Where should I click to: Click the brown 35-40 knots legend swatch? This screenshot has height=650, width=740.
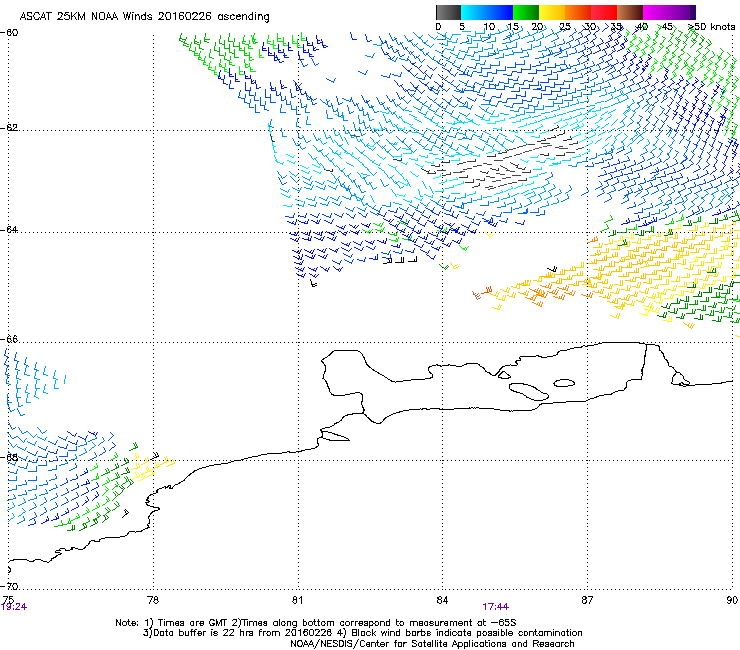(x=630, y=12)
